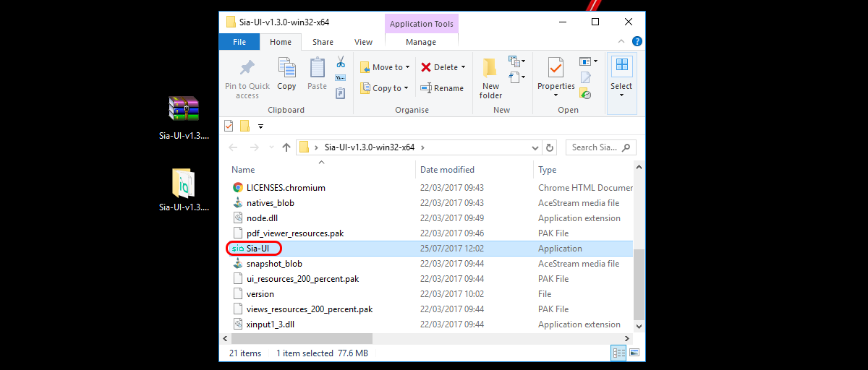Select the Sia-UI folder icon on desktop
This screenshot has width=868, height=370.
coord(184,189)
